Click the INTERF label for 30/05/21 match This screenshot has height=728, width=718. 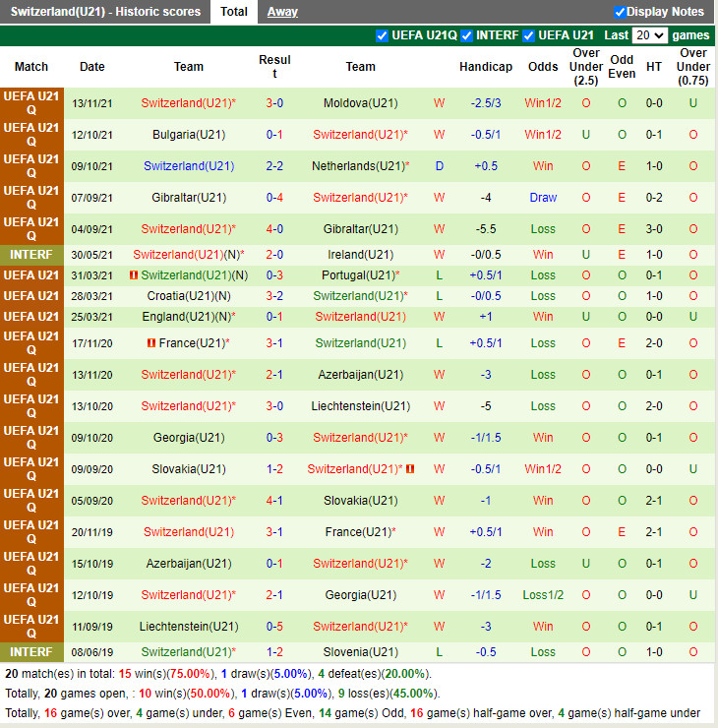(31, 254)
